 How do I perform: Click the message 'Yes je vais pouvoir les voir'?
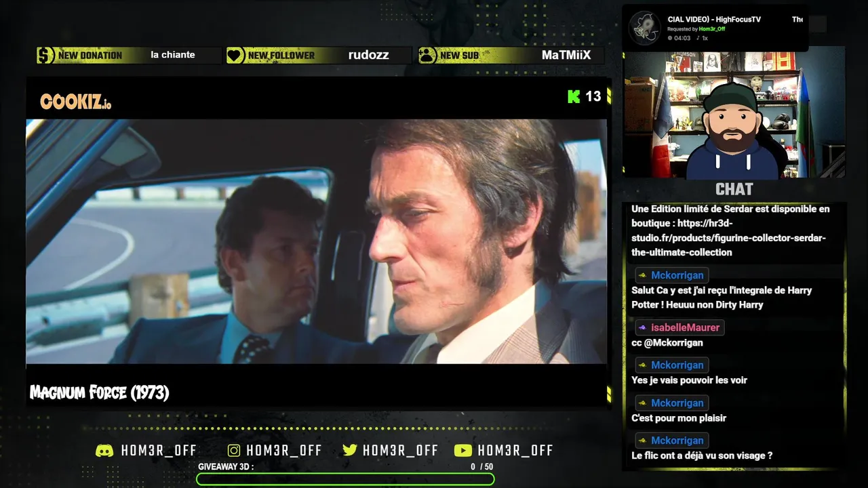point(689,380)
